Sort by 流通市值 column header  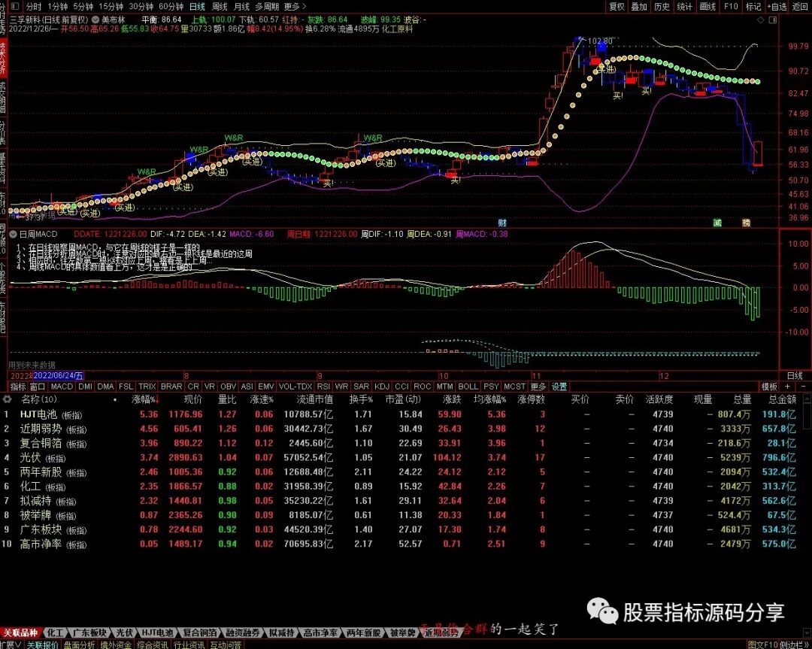tap(314, 399)
